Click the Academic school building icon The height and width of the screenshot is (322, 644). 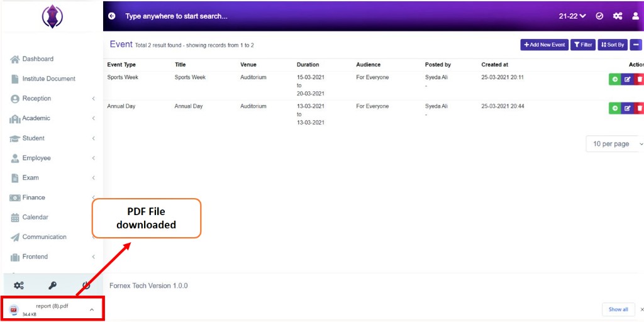click(x=15, y=119)
